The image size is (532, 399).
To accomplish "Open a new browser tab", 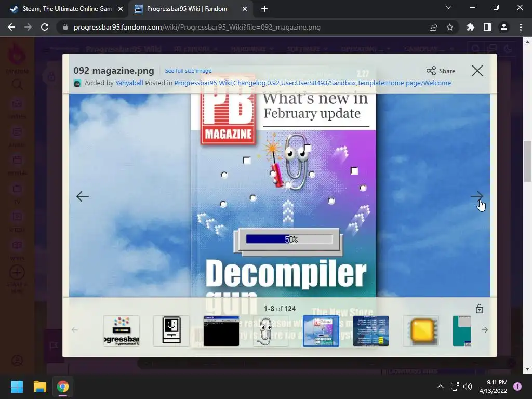I will coord(264,9).
